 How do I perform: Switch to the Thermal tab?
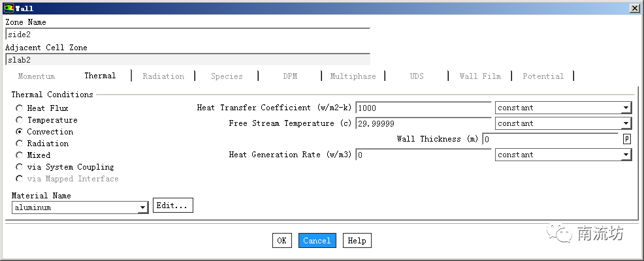100,76
